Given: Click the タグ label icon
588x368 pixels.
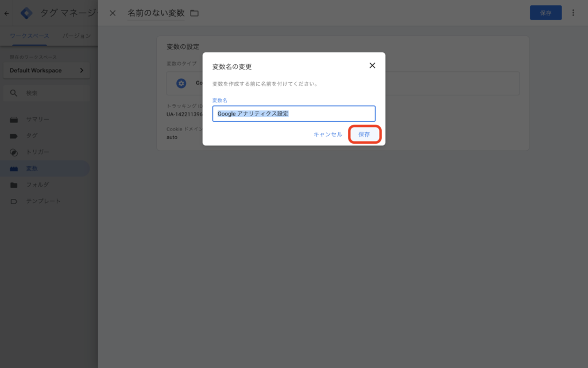Looking at the screenshot, I should 14,136.
